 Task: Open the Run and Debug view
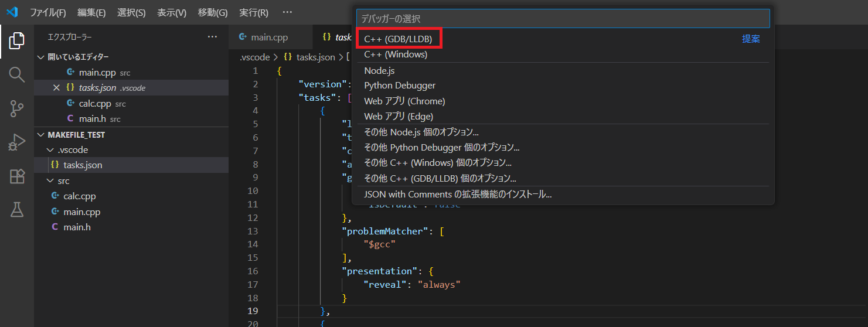17,142
